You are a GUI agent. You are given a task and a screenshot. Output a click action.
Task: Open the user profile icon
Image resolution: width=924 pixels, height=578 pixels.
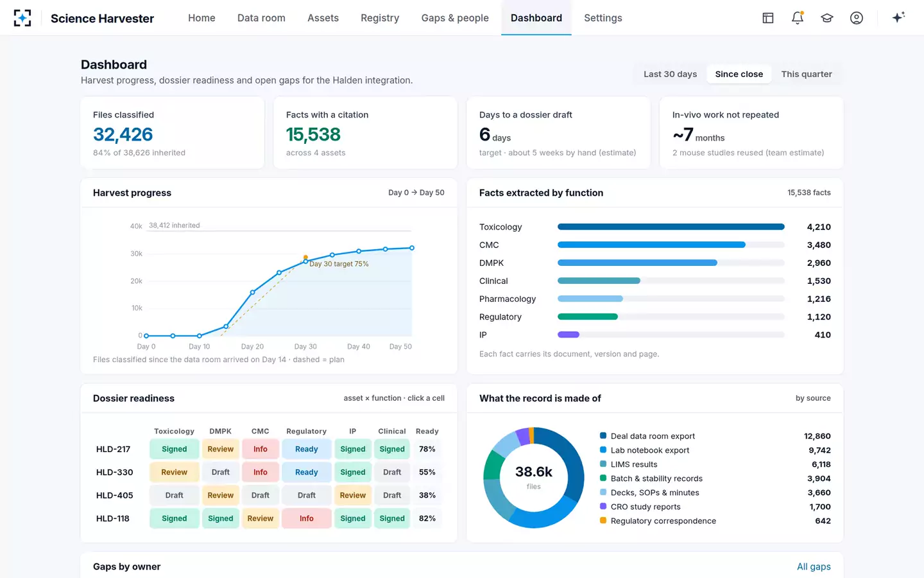pos(857,18)
